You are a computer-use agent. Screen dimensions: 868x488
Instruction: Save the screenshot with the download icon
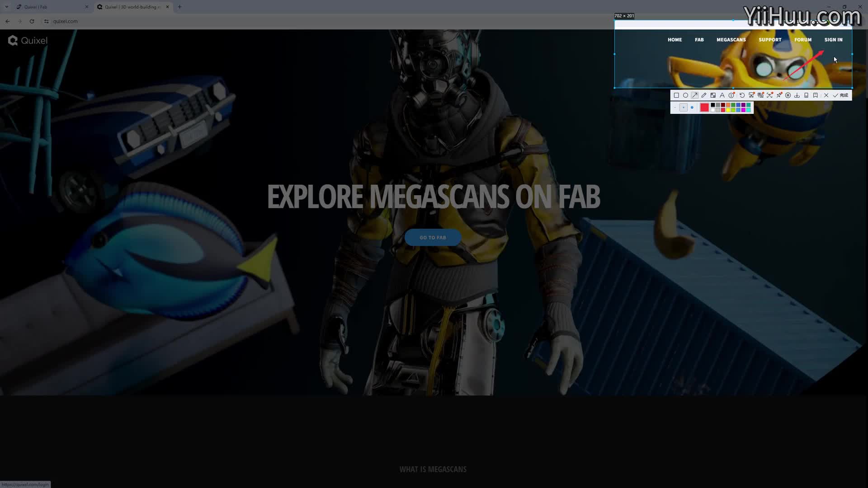click(797, 95)
